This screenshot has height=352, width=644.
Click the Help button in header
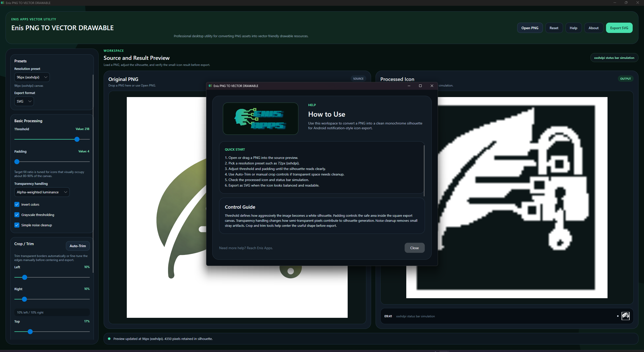pos(573,28)
